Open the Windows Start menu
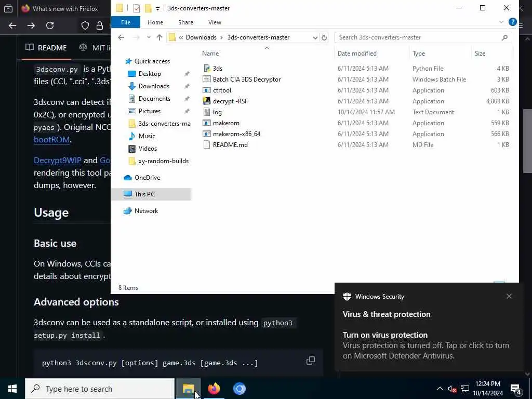The image size is (532, 399). [12, 389]
